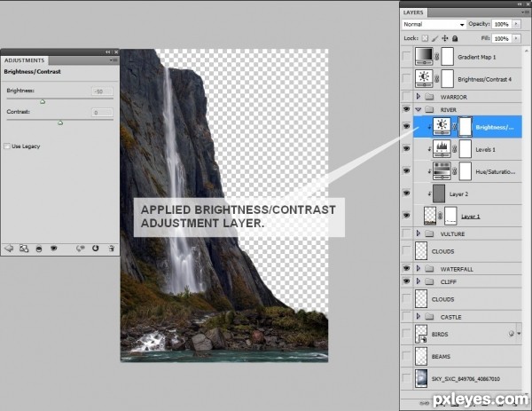Expand WARRIOR group triangle
The image size is (532, 411).
(419, 97)
